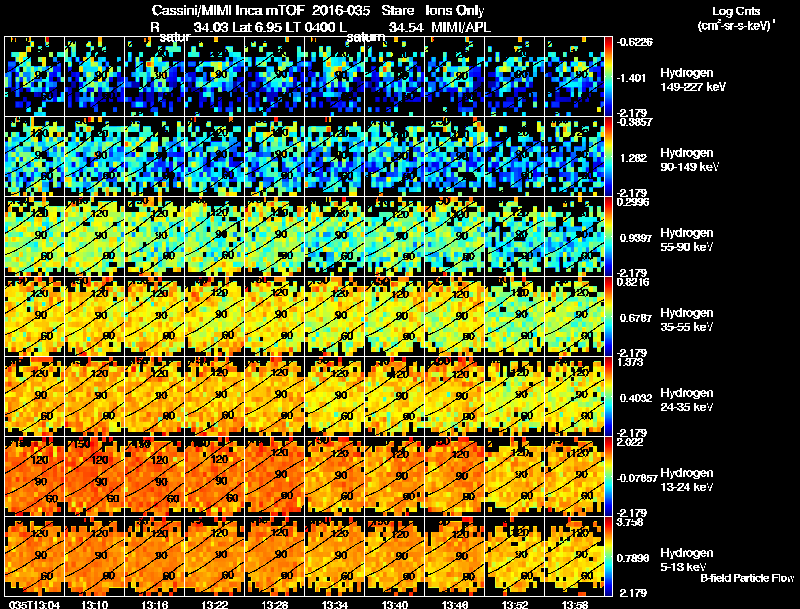Click the '-0.6226' colorbar maximum value

pos(634,42)
